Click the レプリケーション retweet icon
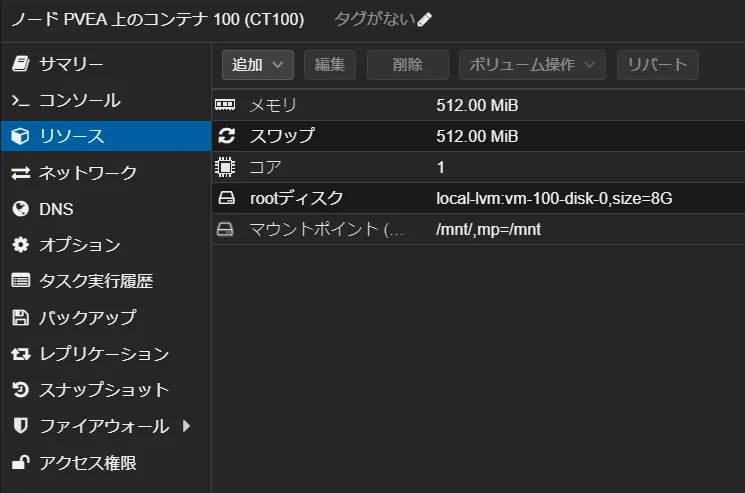The width and height of the screenshot is (745, 493). pos(20,354)
